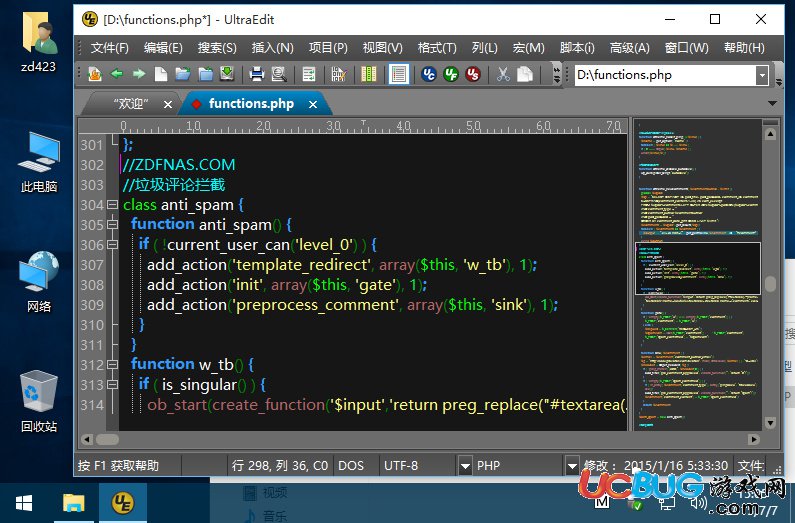Open the 窗口(W) menu
The image size is (795, 523).
click(x=686, y=48)
